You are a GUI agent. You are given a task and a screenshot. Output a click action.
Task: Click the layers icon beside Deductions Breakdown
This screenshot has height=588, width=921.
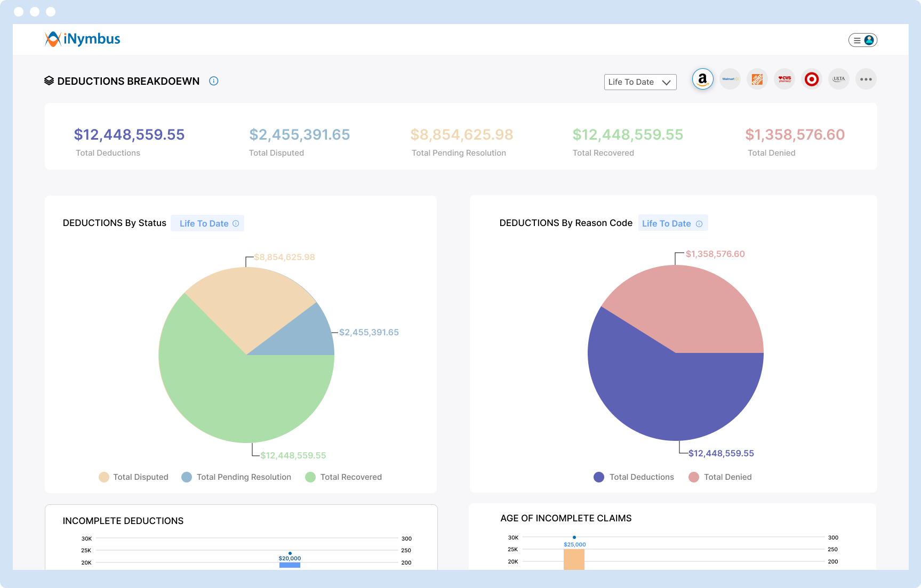49,81
